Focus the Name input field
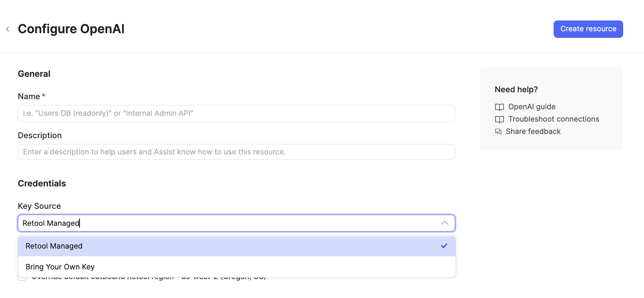The height and width of the screenshot is (298, 644). pyautogui.click(x=236, y=113)
